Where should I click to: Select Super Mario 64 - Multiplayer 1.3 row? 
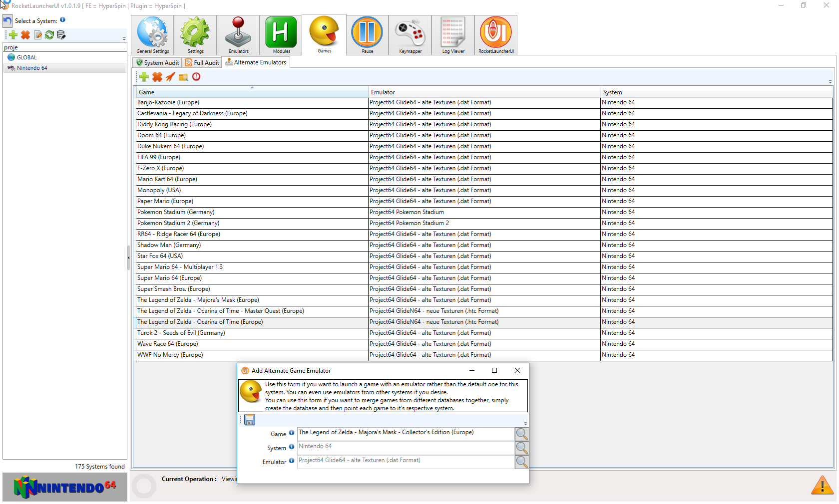click(x=484, y=267)
